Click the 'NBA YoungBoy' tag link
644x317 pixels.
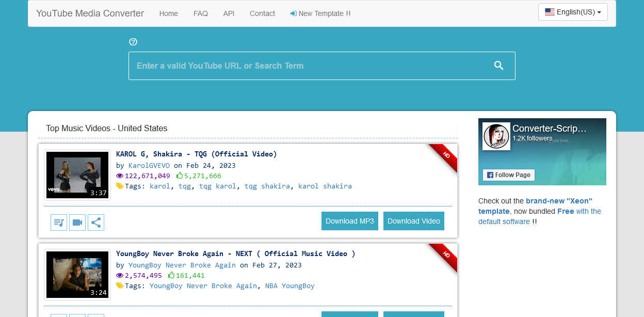point(290,286)
